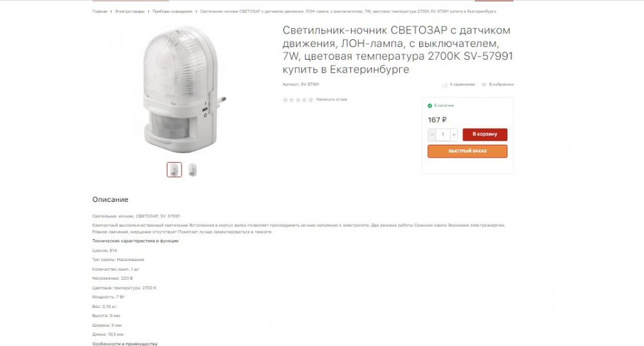Click the fifth rating star
This screenshot has width=644, height=346.
[310, 100]
